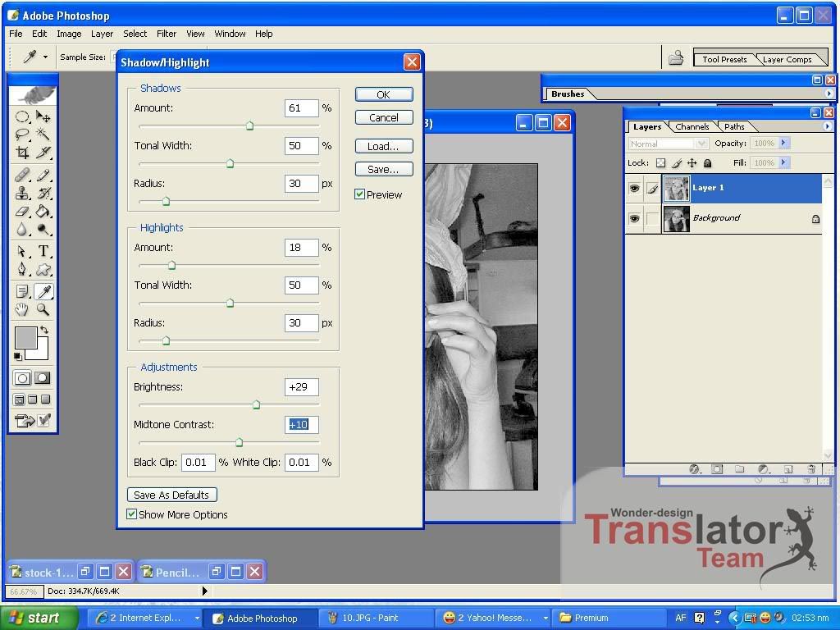Screen dimensions: 840x630
Task: Select the Paint Bucket tool
Action: (43, 211)
